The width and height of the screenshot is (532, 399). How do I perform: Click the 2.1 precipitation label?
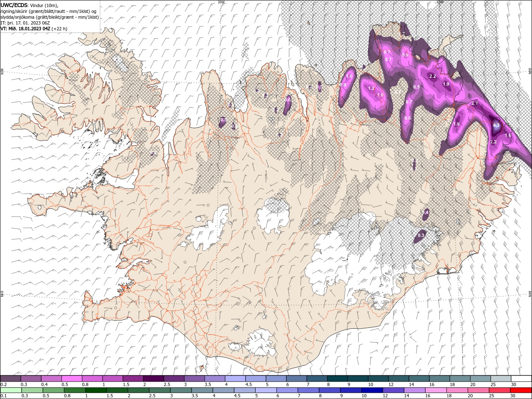(x=475, y=103)
